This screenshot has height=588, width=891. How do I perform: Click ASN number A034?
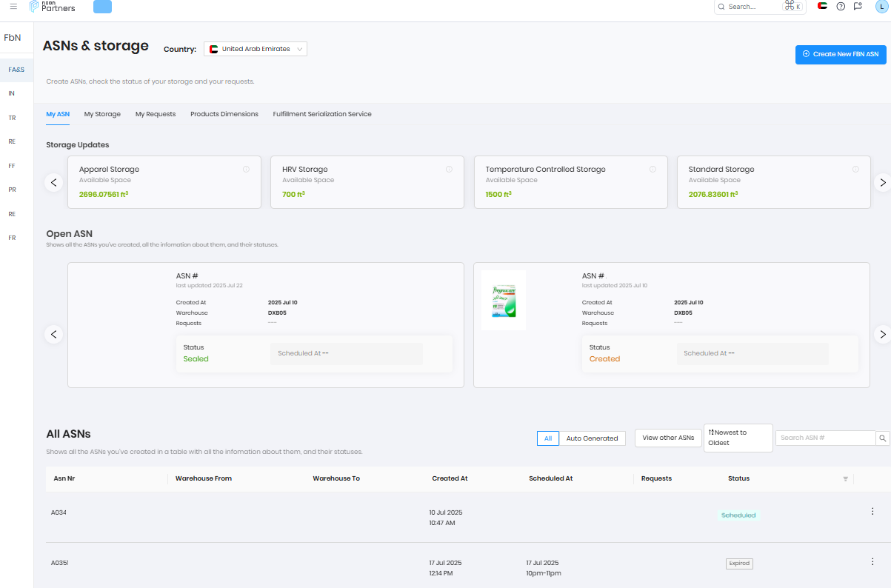pos(59,512)
